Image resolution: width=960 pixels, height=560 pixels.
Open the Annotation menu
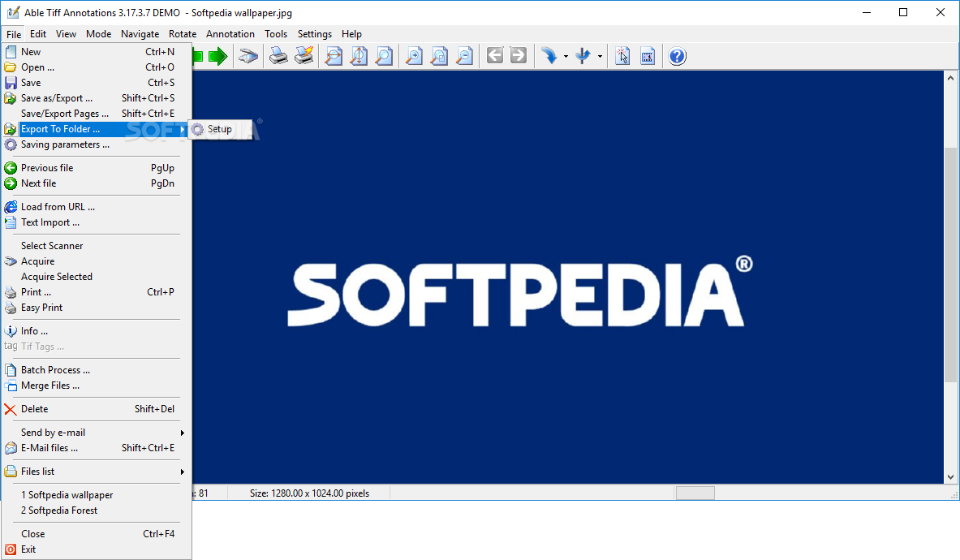(x=230, y=34)
